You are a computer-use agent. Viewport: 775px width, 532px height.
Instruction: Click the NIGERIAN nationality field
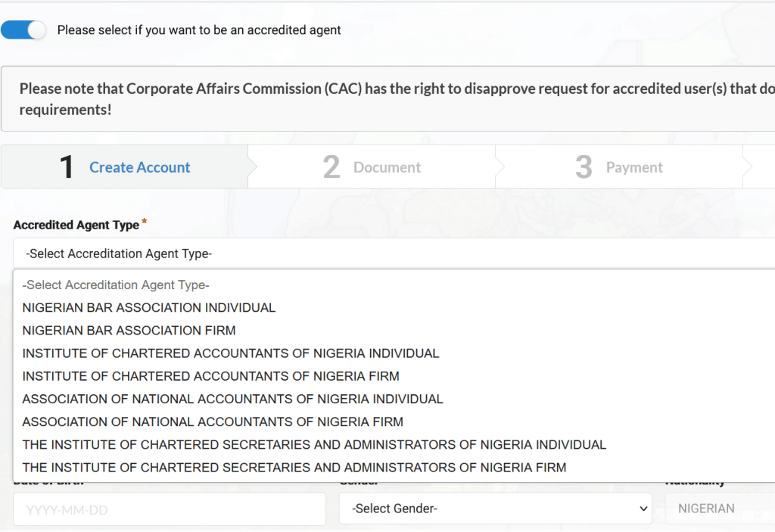coord(720,508)
